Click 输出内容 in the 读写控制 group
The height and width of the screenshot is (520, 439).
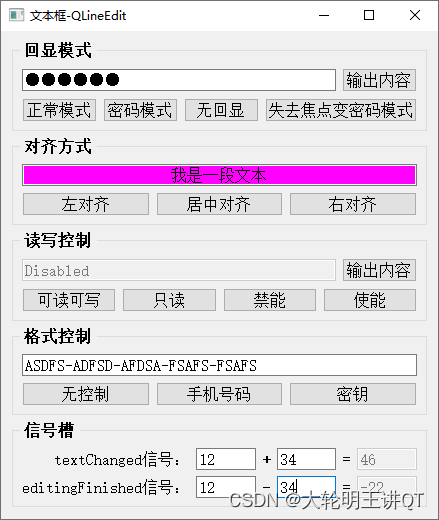tap(379, 270)
